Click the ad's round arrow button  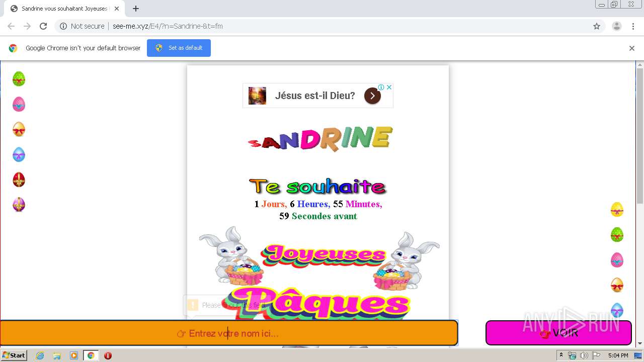tap(372, 96)
